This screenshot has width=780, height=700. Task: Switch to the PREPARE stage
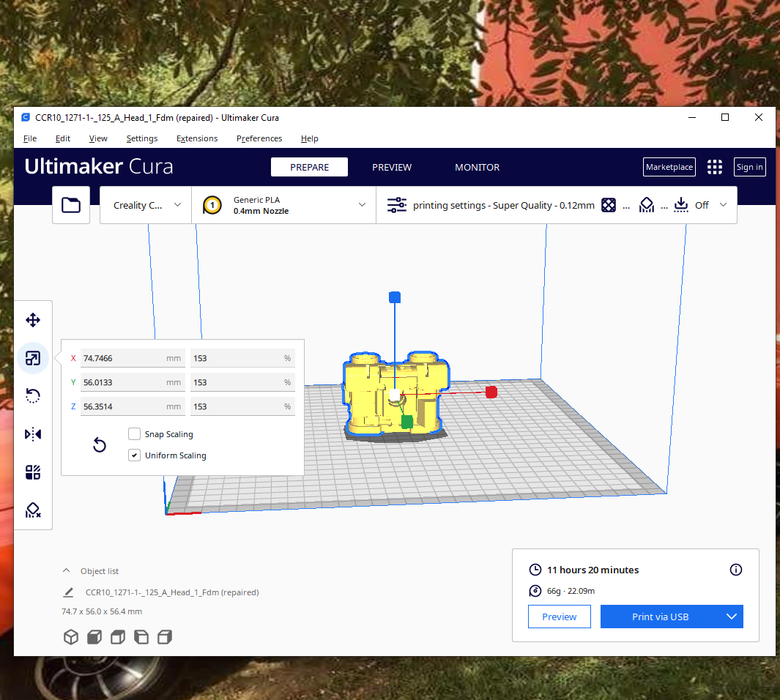pos(309,167)
